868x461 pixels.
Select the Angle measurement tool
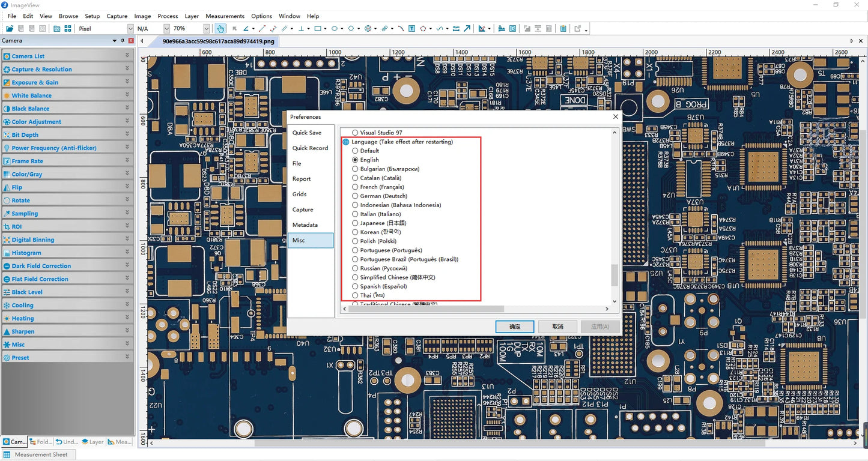point(246,28)
